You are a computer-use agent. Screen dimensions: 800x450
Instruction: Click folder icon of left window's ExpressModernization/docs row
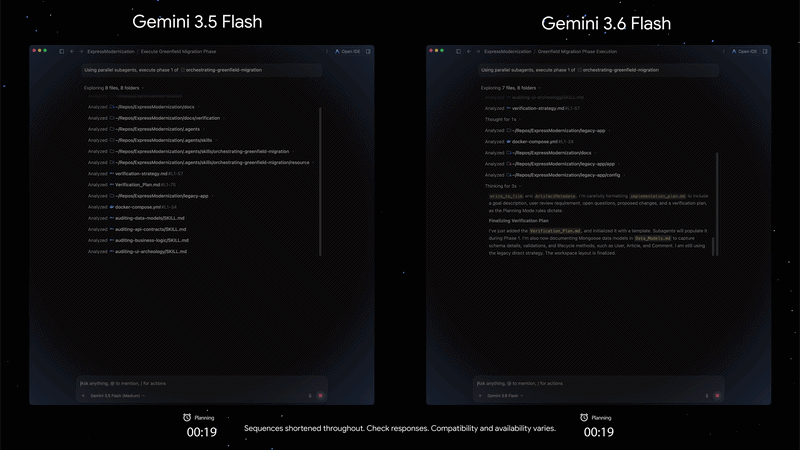pos(112,107)
